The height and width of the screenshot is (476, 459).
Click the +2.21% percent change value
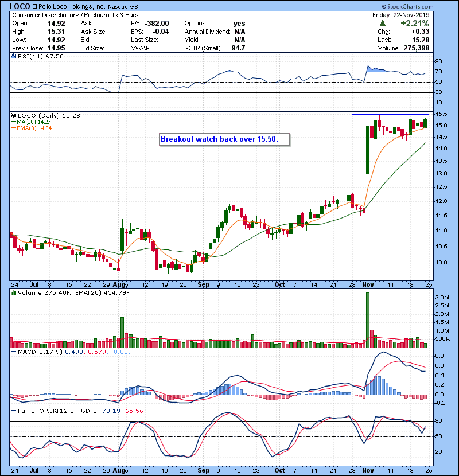415,24
